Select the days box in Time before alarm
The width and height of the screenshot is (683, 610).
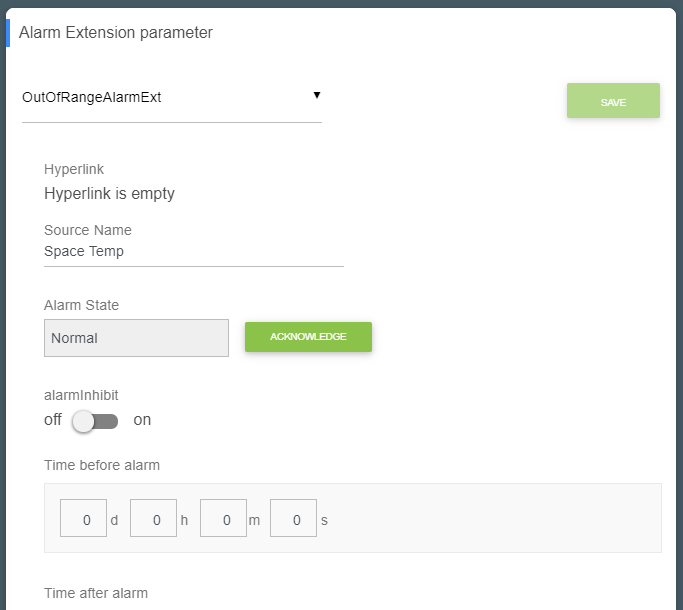(83, 519)
